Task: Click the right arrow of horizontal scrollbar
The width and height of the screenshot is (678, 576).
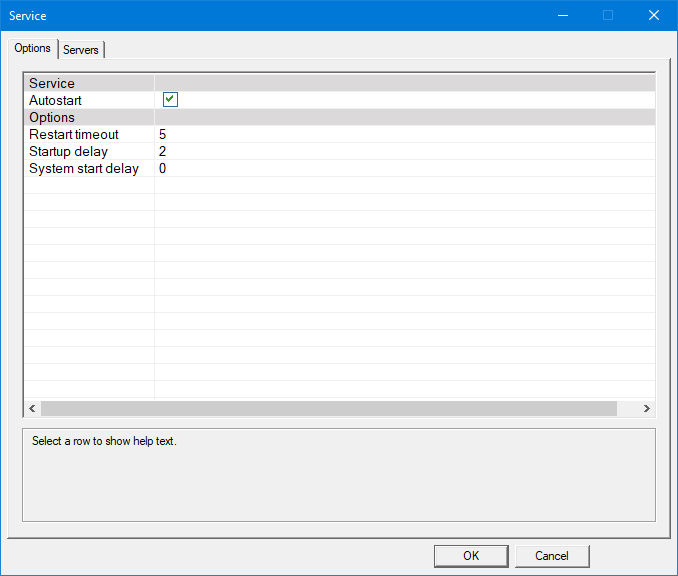Action: coord(647,409)
